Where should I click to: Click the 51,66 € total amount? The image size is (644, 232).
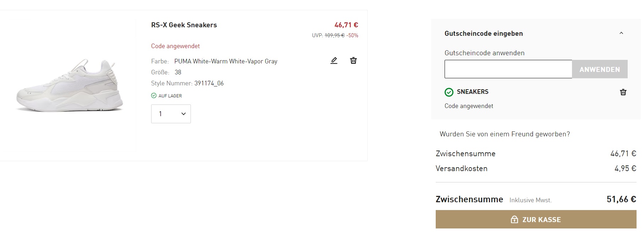coord(621,199)
